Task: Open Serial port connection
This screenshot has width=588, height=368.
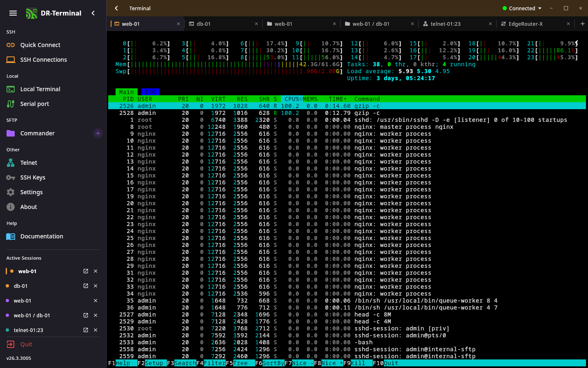Action: [x=53, y=104]
